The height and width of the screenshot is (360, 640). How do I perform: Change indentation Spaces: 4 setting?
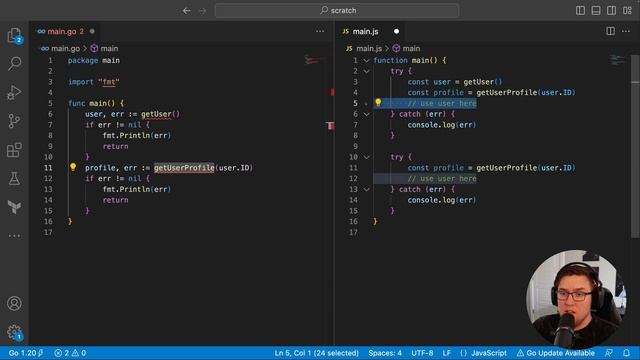[x=385, y=353]
